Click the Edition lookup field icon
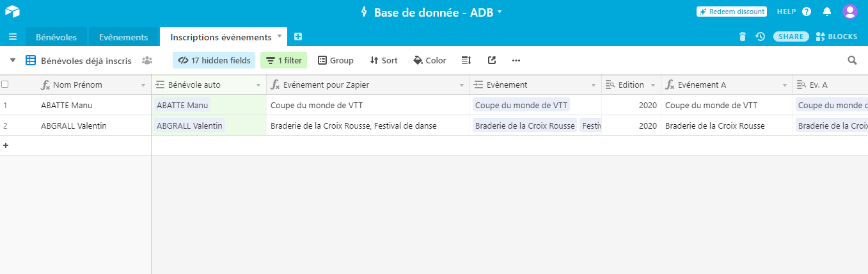 coord(610,85)
